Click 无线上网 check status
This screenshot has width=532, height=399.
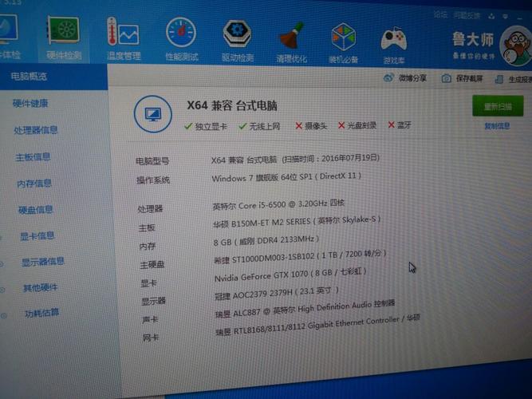coord(259,126)
